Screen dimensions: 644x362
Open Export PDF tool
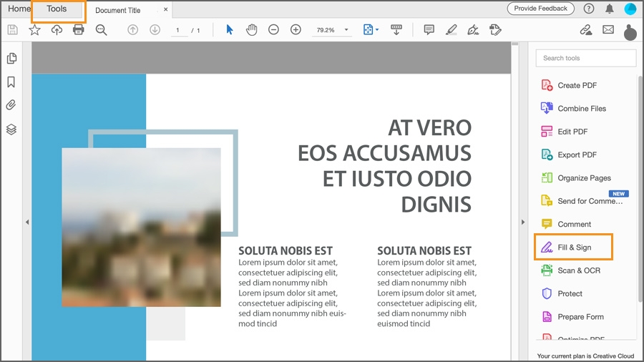coord(569,155)
